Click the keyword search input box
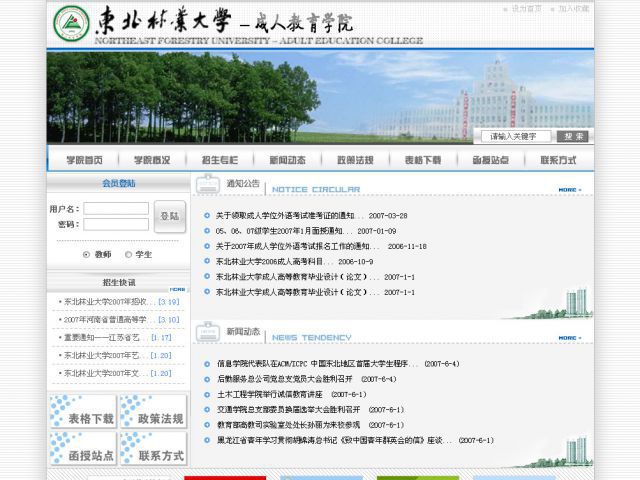The width and height of the screenshot is (640, 480). click(x=516, y=136)
